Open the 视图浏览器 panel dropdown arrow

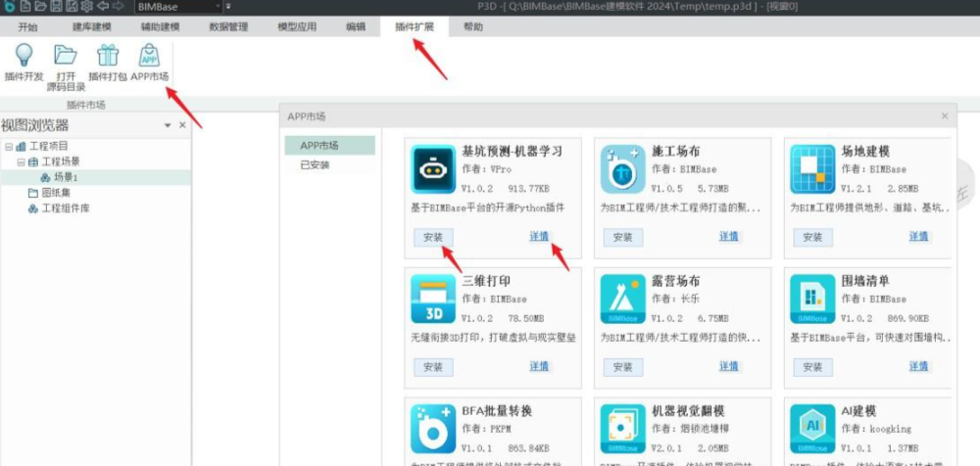(168, 125)
